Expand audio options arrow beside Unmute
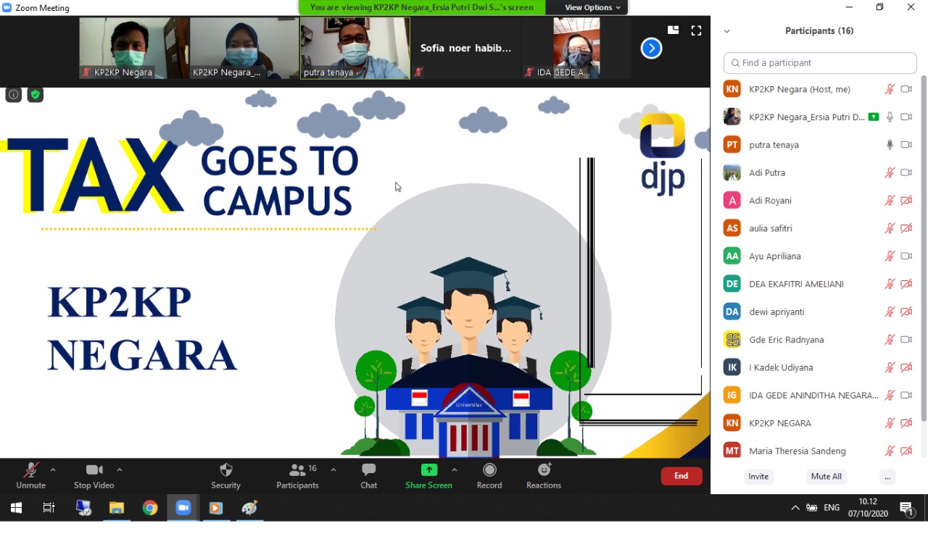 [53, 470]
